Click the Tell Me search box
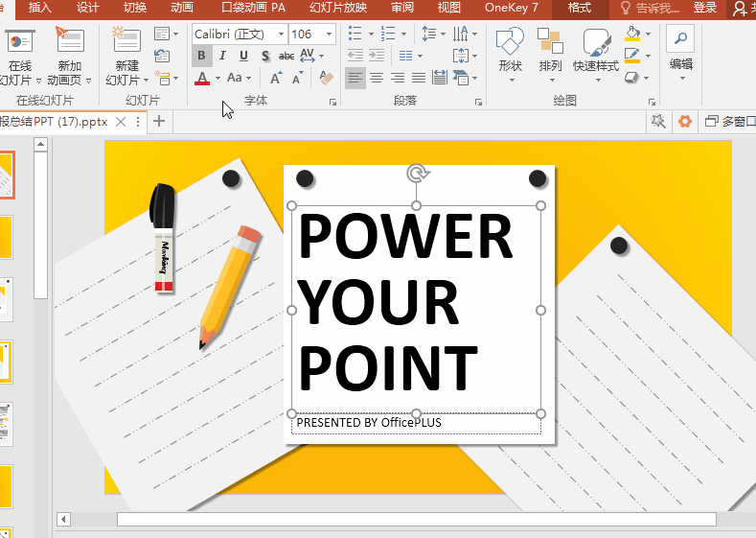Image resolution: width=756 pixels, height=538 pixels. click(x=650, y=8)
